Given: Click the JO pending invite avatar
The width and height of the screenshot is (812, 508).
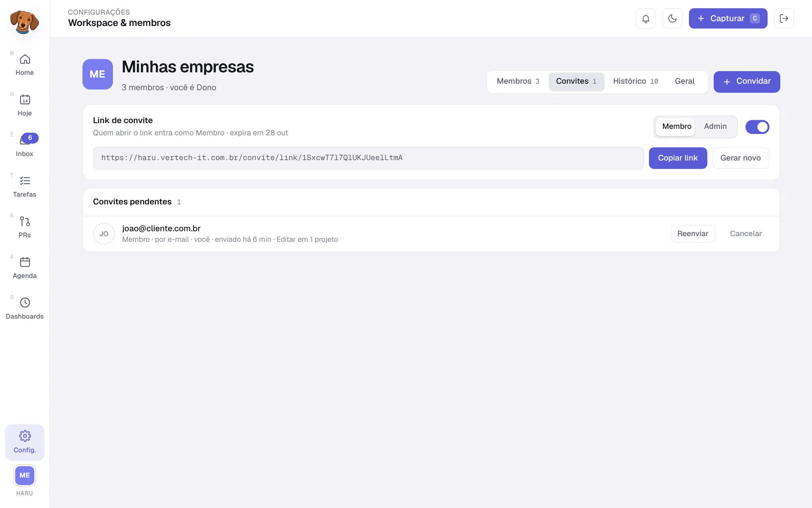Looking at the screenshot, I should pyautogui.click(x=104, y=234).
